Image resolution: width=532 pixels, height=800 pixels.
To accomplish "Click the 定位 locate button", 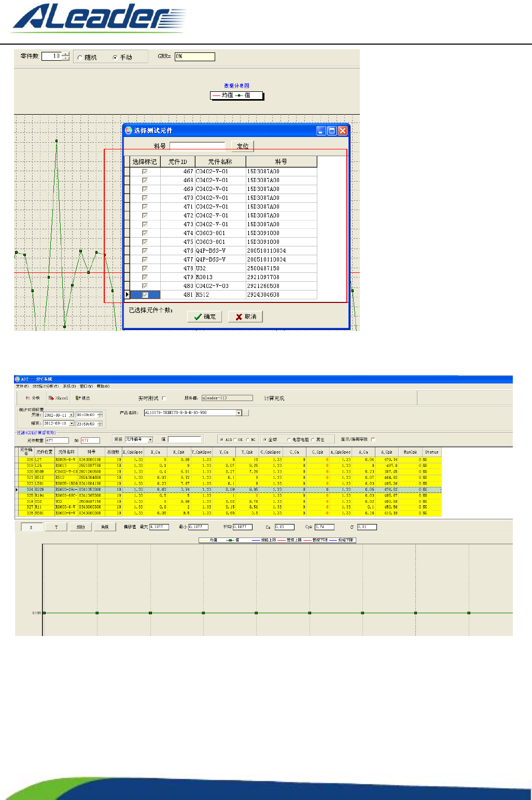I will pos(243,146).
